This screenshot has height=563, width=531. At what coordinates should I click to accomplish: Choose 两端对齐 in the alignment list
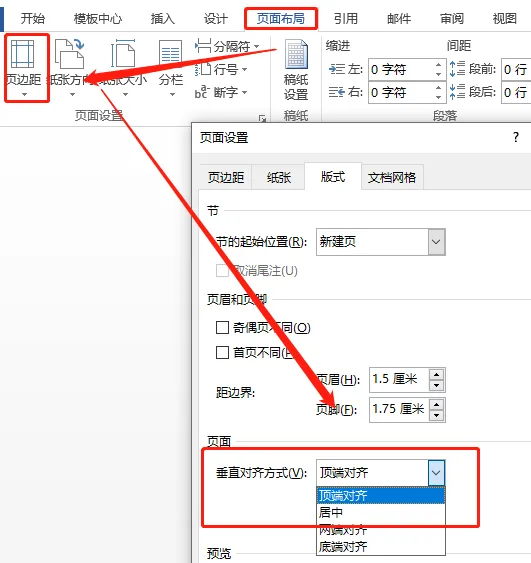click(381, 529)
